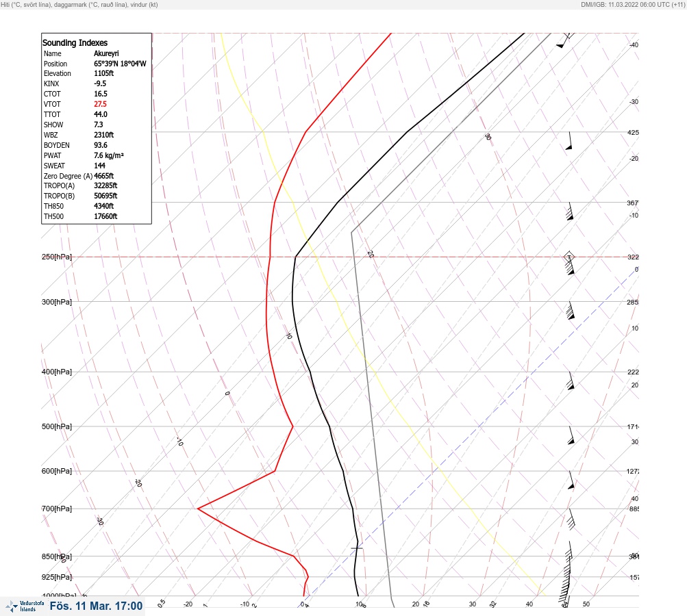Click the diamond tropopause marker at 250 hPa
Image resolution: width=687 pixels, height=616 pixels.
point(569,257)
